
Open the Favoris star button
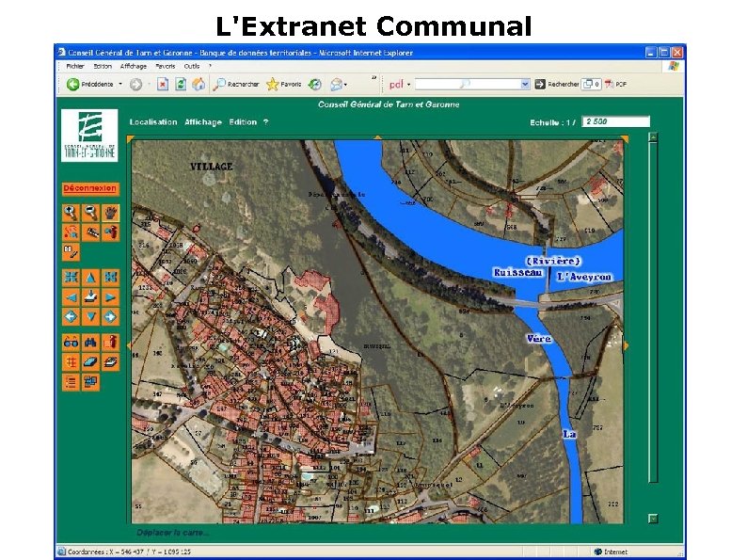(284, 85)
